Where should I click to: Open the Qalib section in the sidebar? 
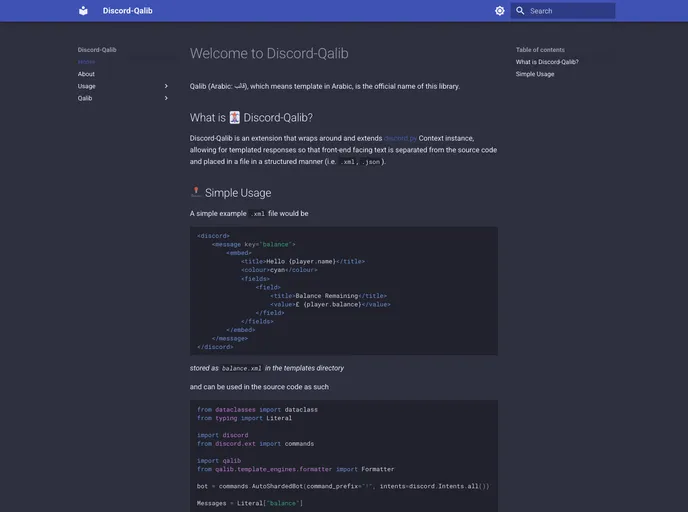click(85, 98)
